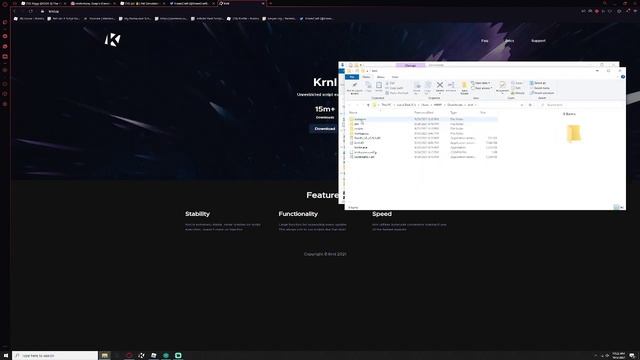
Task: Click the New folder icon in ribbon
Action: [464, 88]
